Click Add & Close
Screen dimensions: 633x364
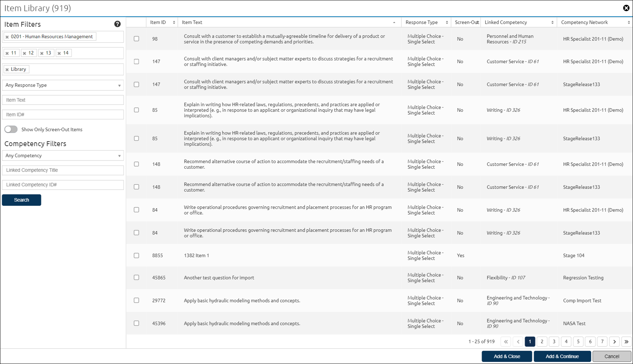[507, 356]
